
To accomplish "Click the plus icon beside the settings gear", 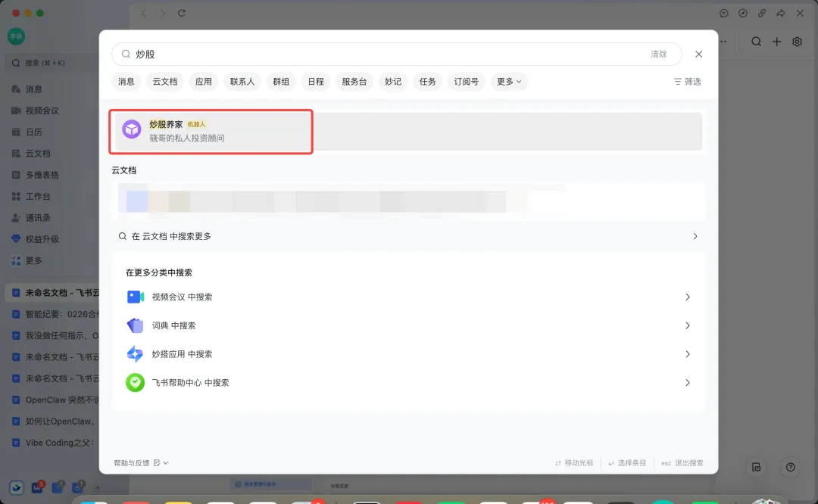I will tap(777, 42).
